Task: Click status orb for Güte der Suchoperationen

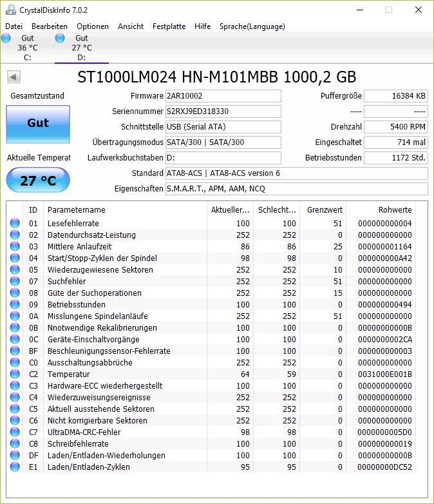Action: coord(15,293)
